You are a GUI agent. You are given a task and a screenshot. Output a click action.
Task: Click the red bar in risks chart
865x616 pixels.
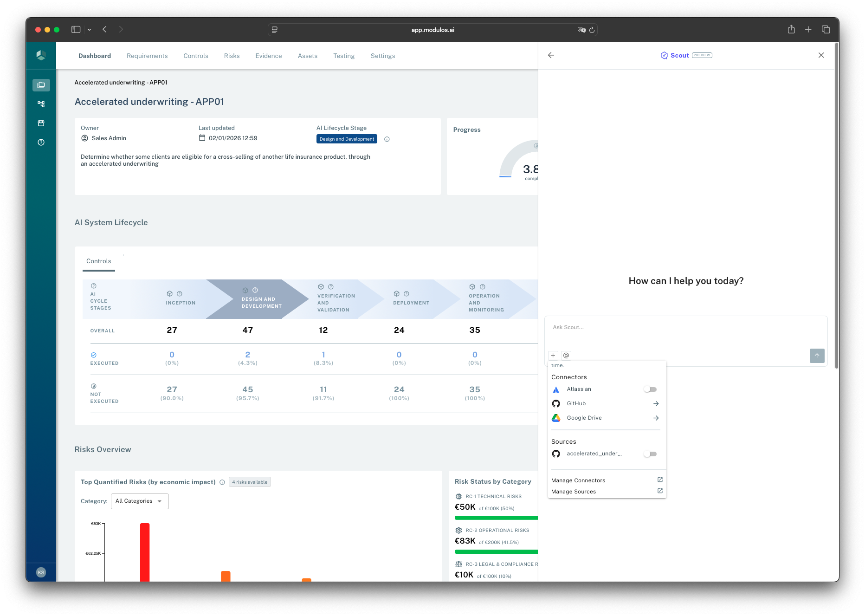point(145,552)
